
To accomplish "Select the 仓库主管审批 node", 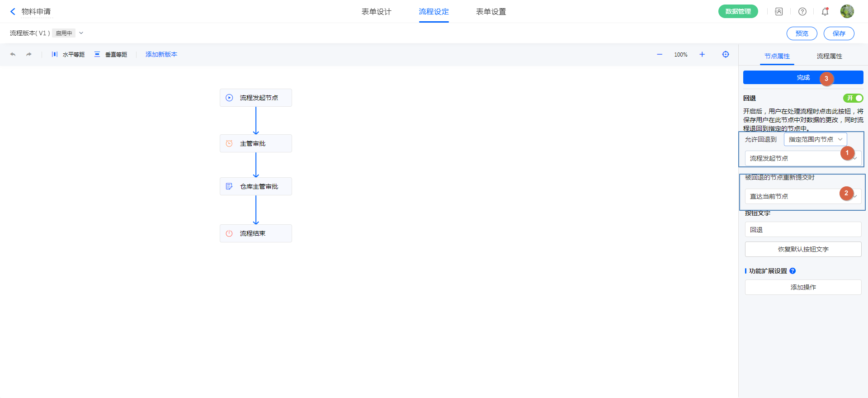I will (256, 186).
